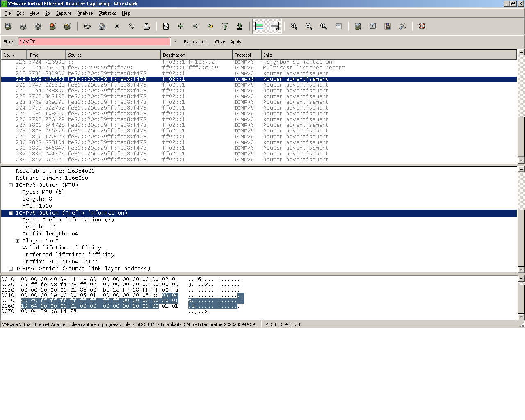Save the capture using the toolbar icon
The width and height of the screenshot is (525, 420).
point(102,26)
